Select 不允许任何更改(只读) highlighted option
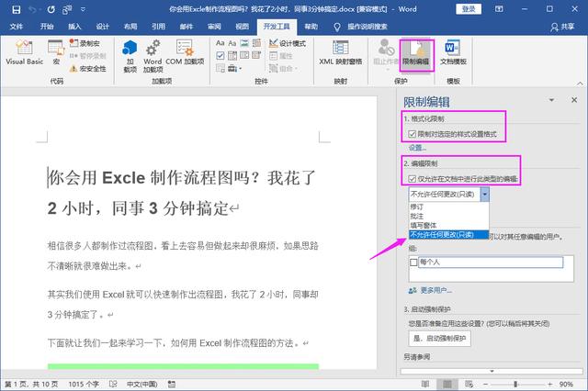Image resolution: width=588 pixels, height=391 pixels. [448, 235]
